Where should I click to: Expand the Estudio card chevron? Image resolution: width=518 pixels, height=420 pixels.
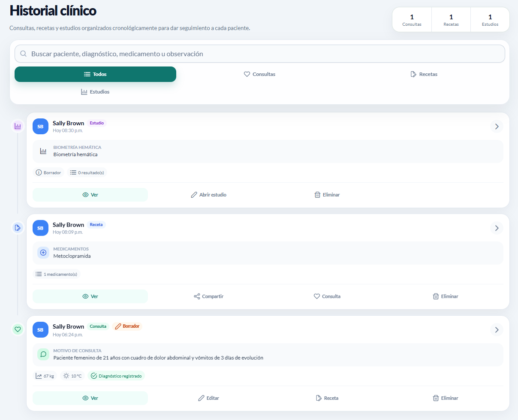click(x=497, y=127)
